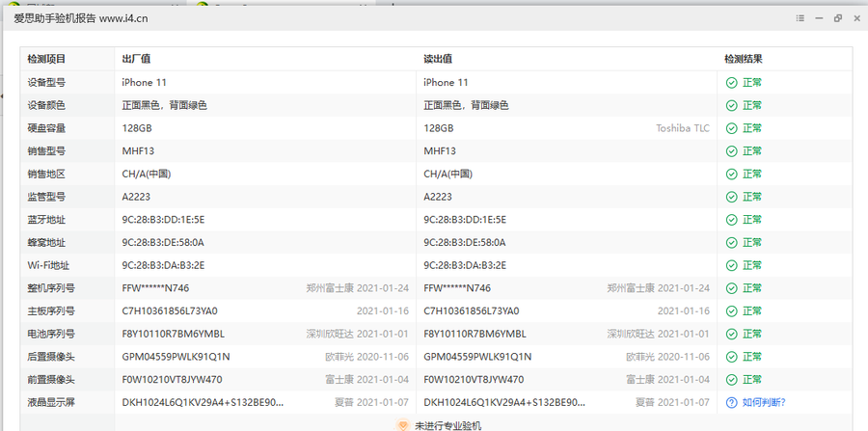The image size is (868, 431).
Task: Open the list menu icon in title bar
Action: (800, 18)
